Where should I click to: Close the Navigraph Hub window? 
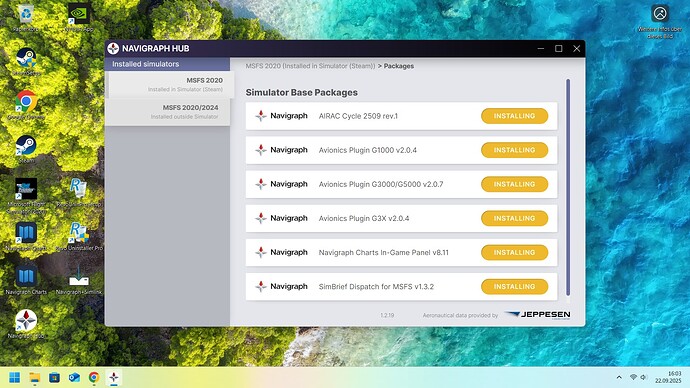coord(576,48)
